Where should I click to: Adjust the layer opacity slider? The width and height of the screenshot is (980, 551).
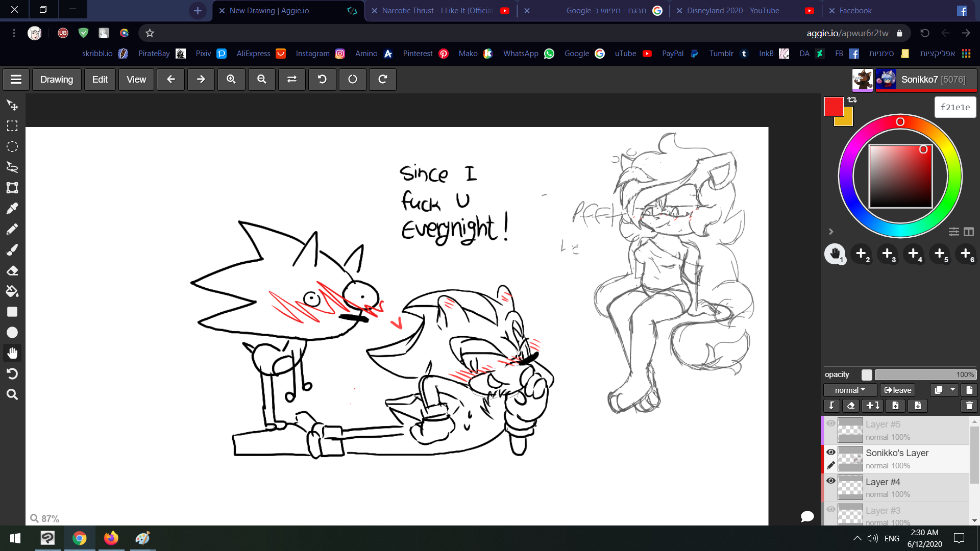tap(925, 375)
